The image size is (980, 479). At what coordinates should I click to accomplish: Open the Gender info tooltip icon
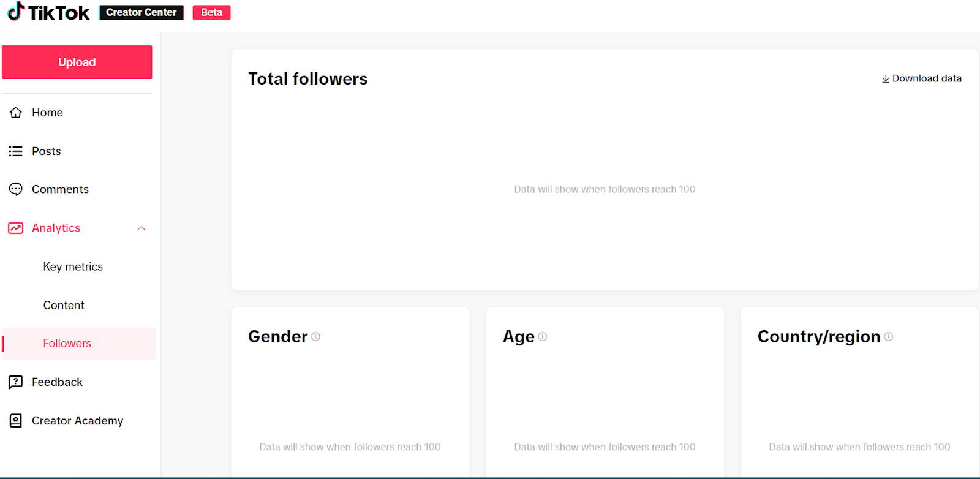(315, 336)
